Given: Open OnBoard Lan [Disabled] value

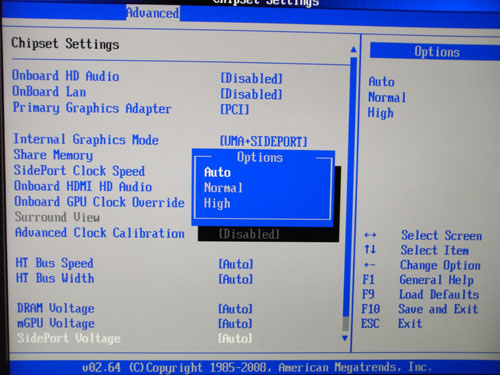Looking at the screenshot, I should [x=251, y=94].
